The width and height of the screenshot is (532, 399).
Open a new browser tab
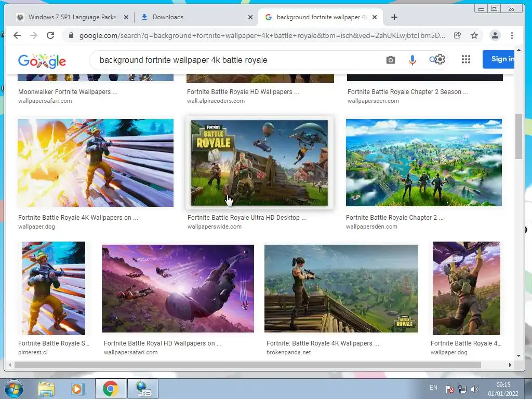394,17
